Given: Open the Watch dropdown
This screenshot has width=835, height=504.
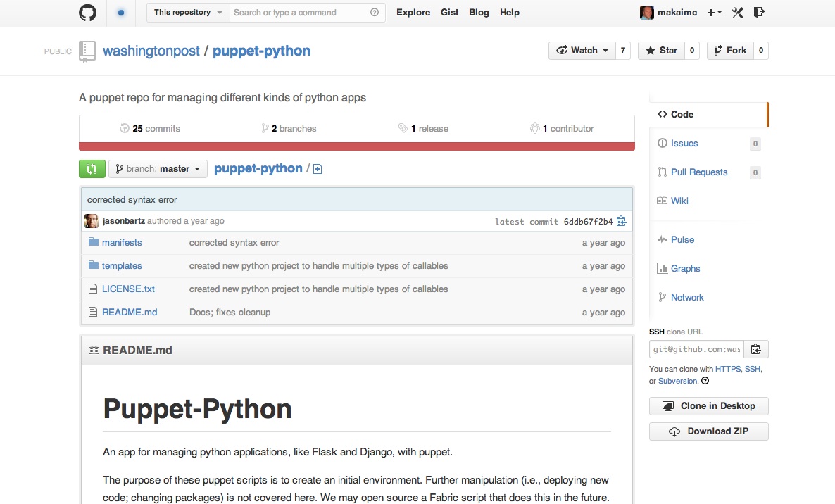Looking at the screenshot, I should point(582,51).
